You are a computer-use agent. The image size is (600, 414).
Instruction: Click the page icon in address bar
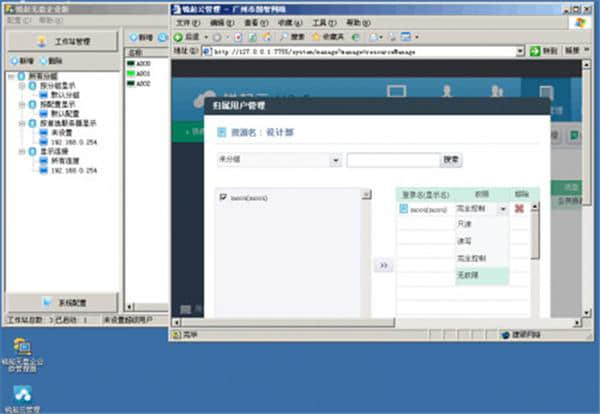(207, 51)
